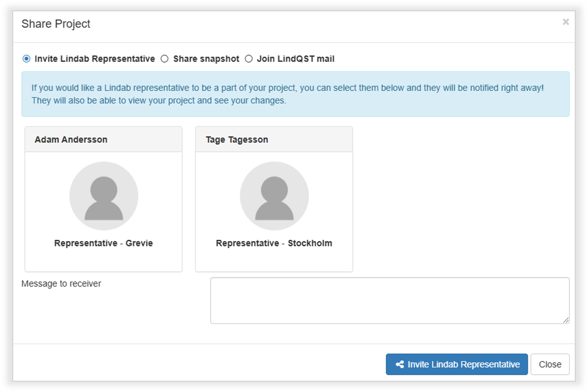Screen dimensions: 588x392
Task: Click Representative - Grevie caption
Action: [x=103, y=243]
